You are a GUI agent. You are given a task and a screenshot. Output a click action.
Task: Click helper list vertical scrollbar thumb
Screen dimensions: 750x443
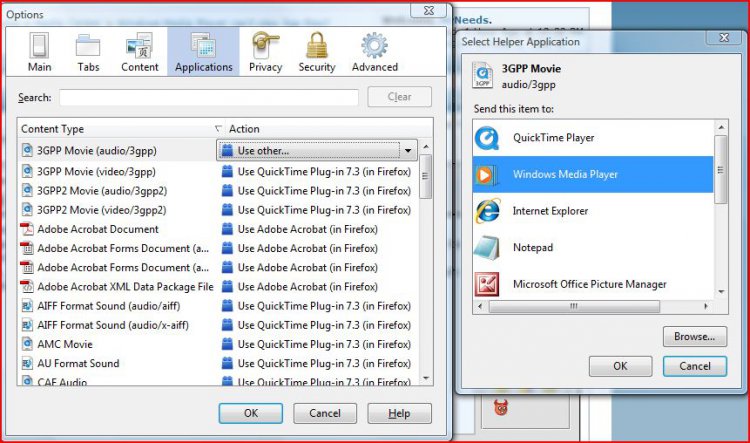click(x=720, y=170)
